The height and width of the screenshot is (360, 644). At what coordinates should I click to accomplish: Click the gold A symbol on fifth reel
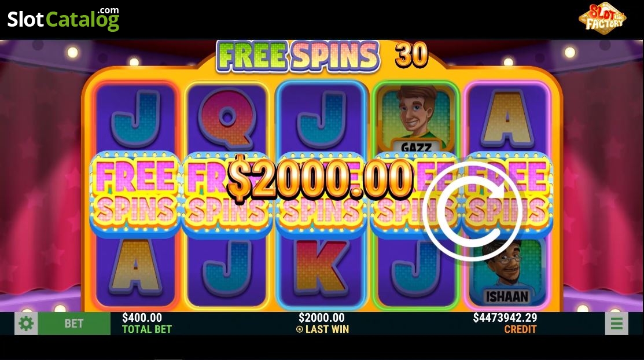click(507, 119)
